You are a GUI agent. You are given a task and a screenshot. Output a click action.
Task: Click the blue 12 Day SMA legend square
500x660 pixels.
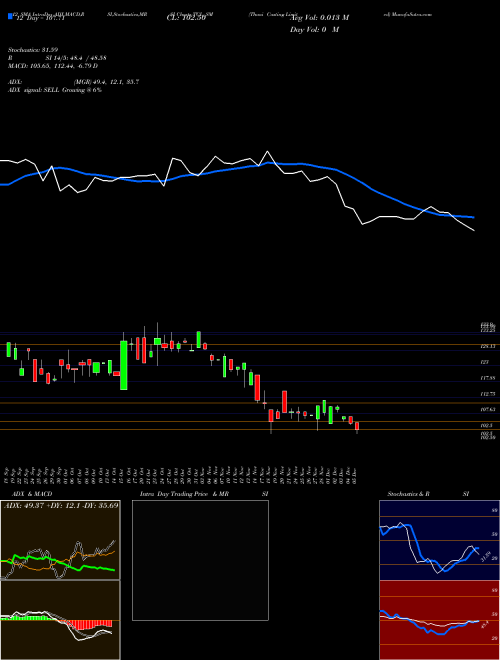pos(10,16)
